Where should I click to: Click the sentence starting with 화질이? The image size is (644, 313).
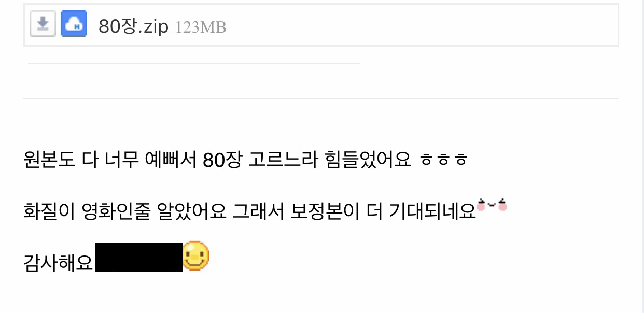(249, 211)
